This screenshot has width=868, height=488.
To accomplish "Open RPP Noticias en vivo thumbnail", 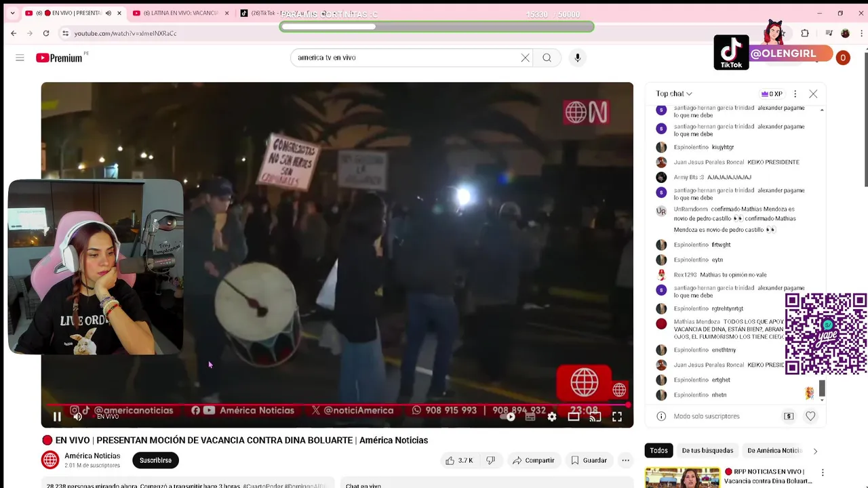I will (x=682, y=477).
